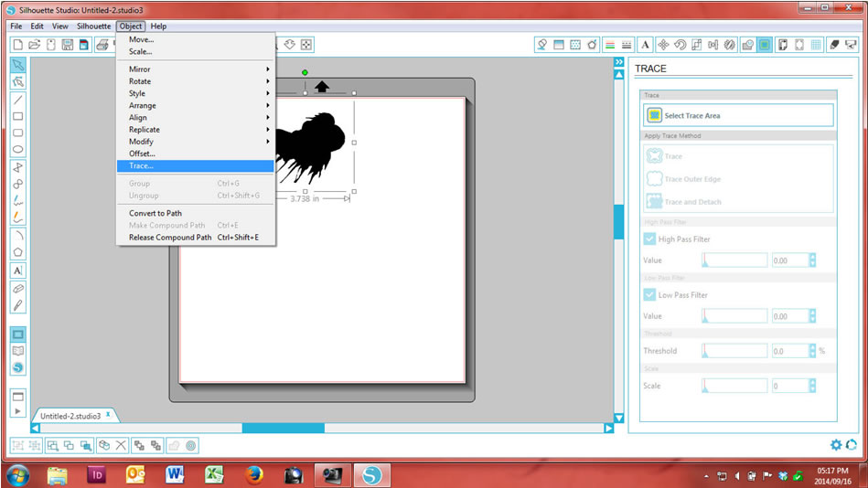Choose Convert to Path menu entry

click(x=196, y=213)
